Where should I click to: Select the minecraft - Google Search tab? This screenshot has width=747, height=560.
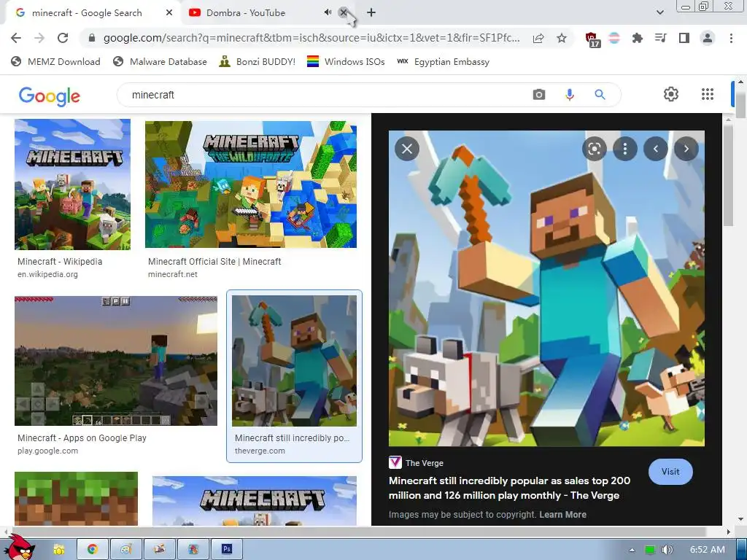[88, 13]
